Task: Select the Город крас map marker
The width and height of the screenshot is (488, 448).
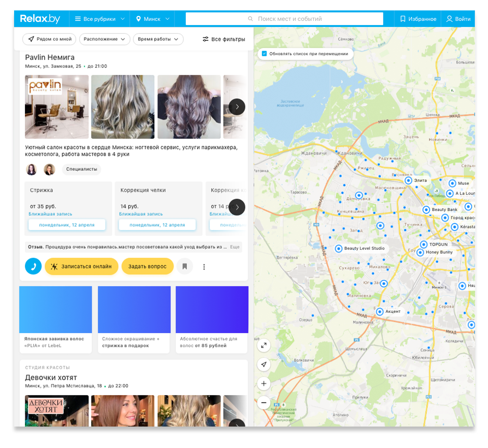Action: tap(445, 218)
